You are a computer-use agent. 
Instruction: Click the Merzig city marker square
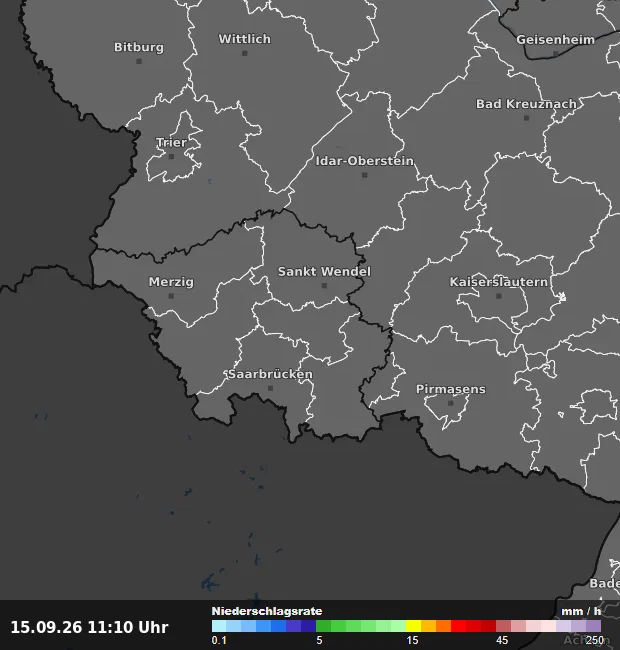click(x=171, y=296)
